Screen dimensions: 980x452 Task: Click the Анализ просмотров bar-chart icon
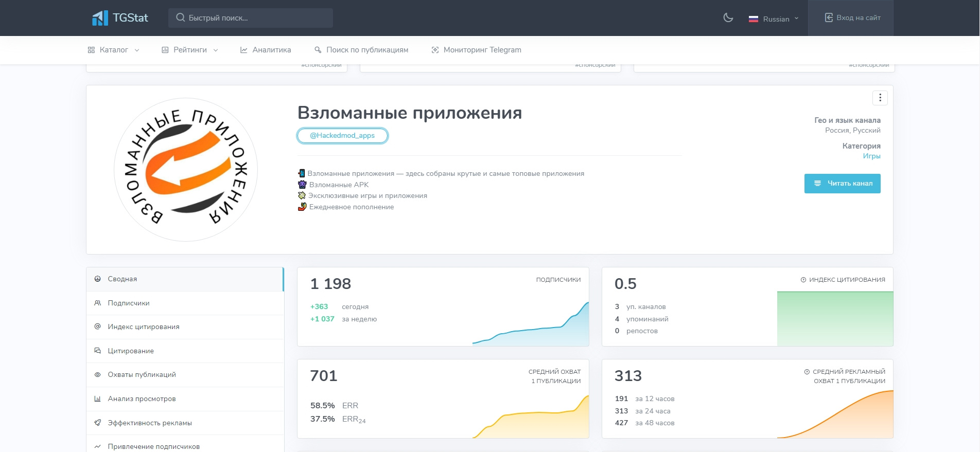point(97,399)
